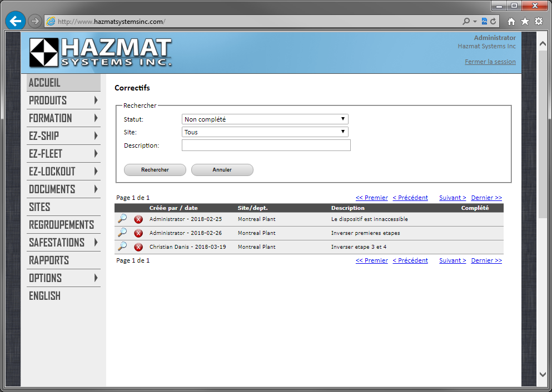The image size is (552, 392).
Task: Click the top '< Précédent' pagination link
Action: click(x=410, y=198)
